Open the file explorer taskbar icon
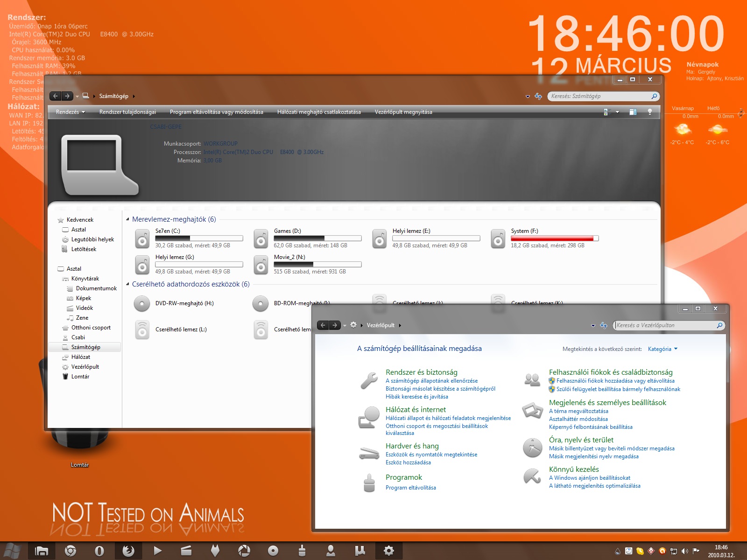The image size is (747, 560). (x=42, y=551)
